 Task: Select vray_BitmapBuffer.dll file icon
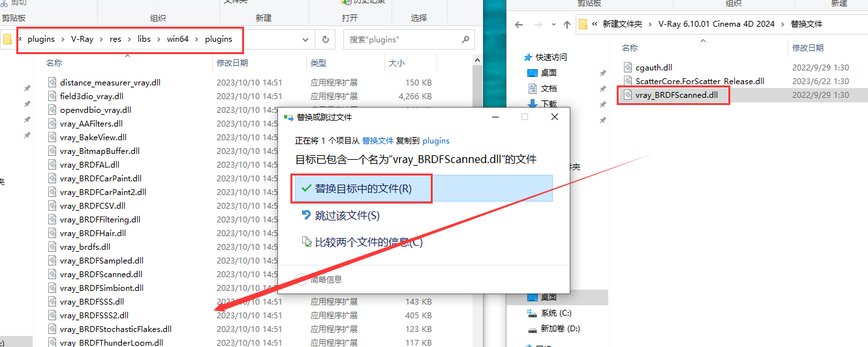tap(53, 151)
